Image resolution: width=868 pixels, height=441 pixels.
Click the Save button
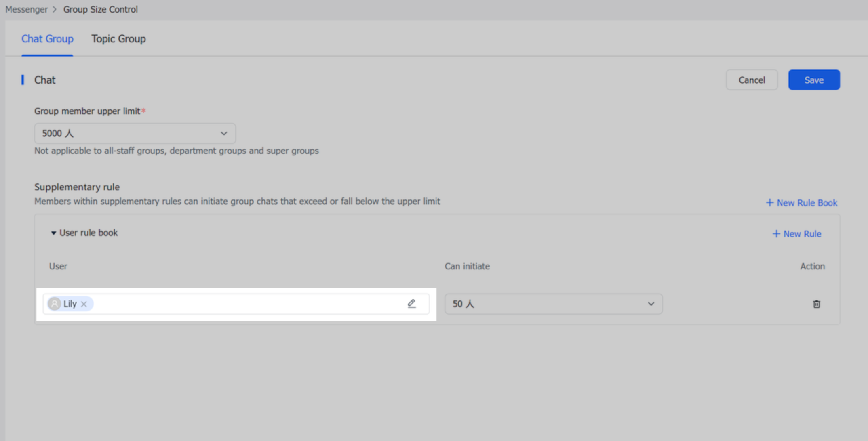813,80
